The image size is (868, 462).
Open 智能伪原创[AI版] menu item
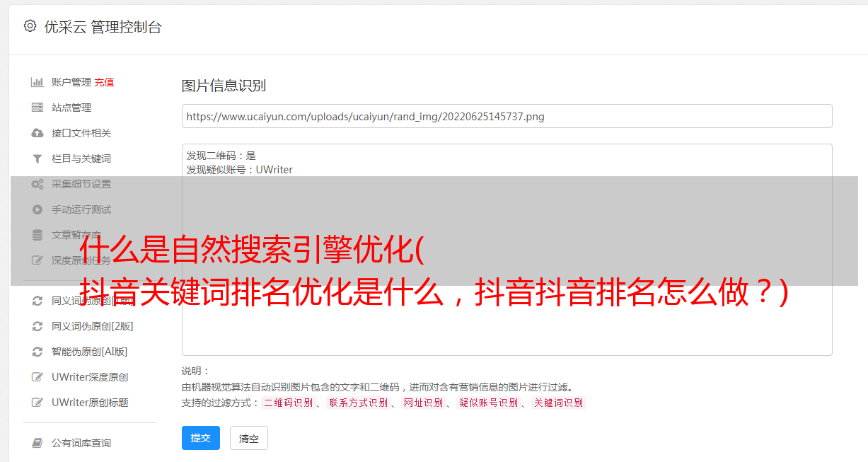[90, 352]
